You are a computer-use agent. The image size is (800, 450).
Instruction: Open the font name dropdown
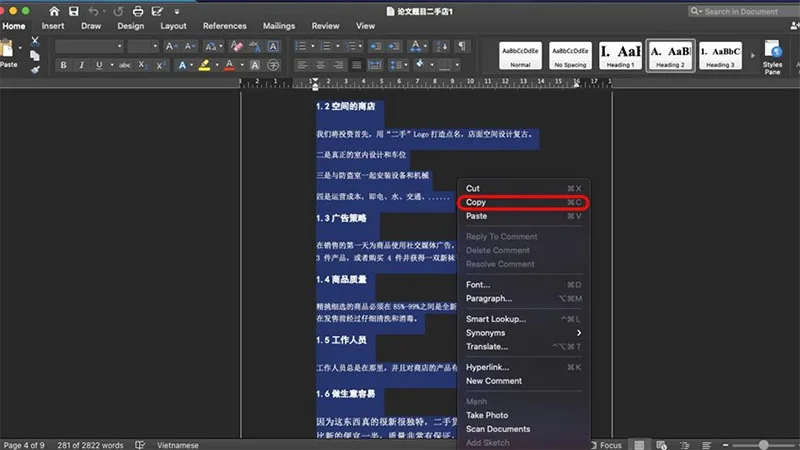[119, 46]
